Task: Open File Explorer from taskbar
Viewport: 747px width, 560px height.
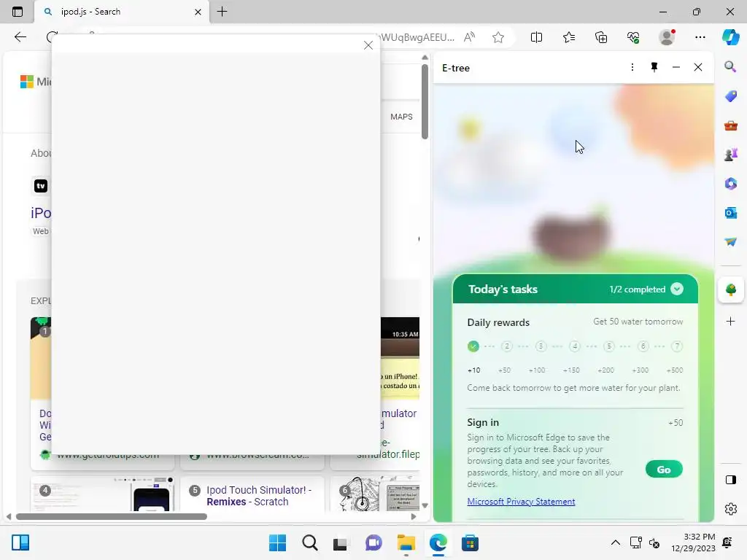Action: tap(406, 542)
